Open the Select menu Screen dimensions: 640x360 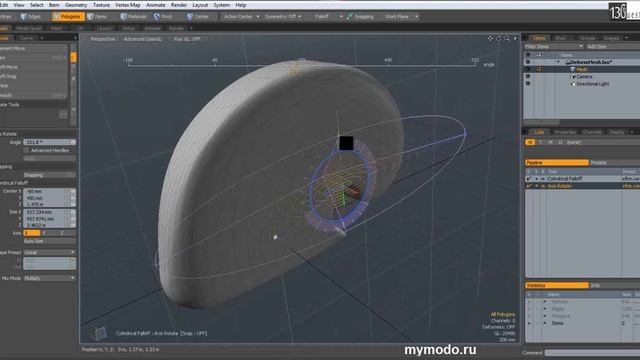(x=36, y=5)
